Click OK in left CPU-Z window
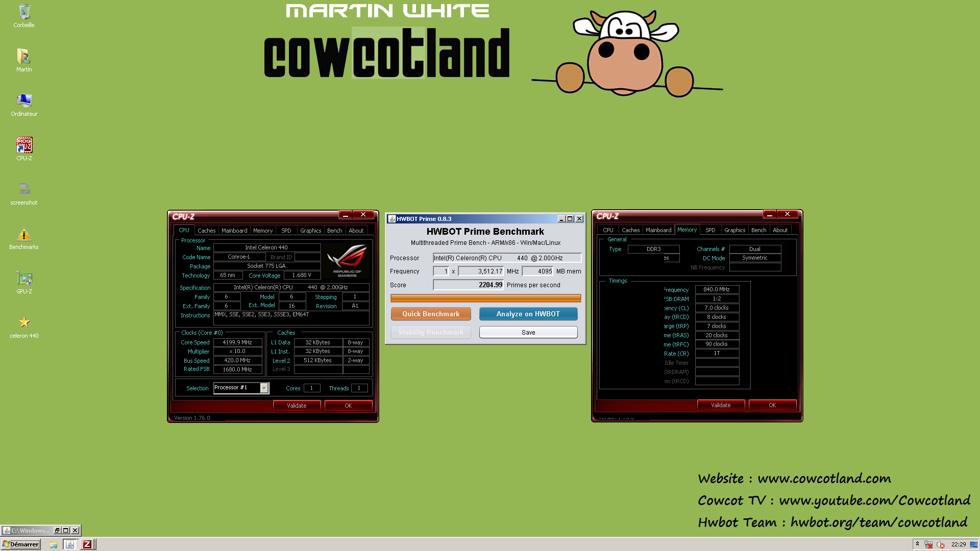Image resolution: width=980 pixels, height=551 pixels. 348,406
